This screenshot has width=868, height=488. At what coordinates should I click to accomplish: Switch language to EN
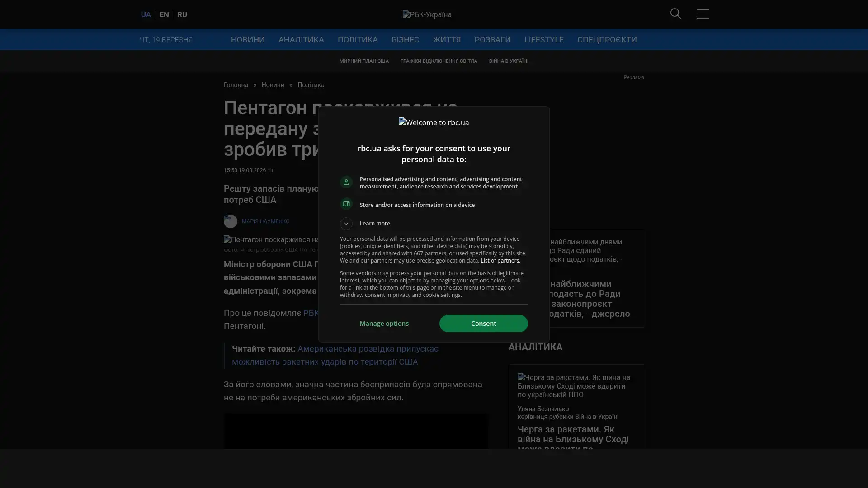(x=164, y=14)
